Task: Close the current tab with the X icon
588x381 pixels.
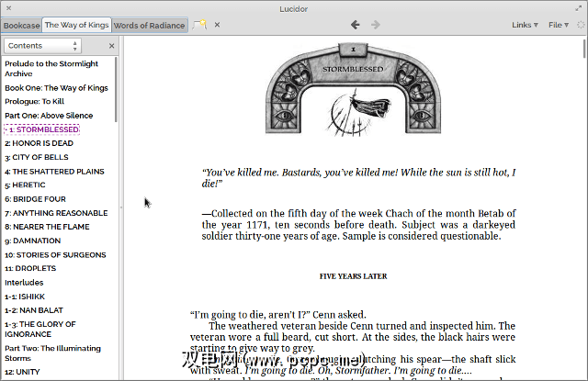Action: [217, 25]
